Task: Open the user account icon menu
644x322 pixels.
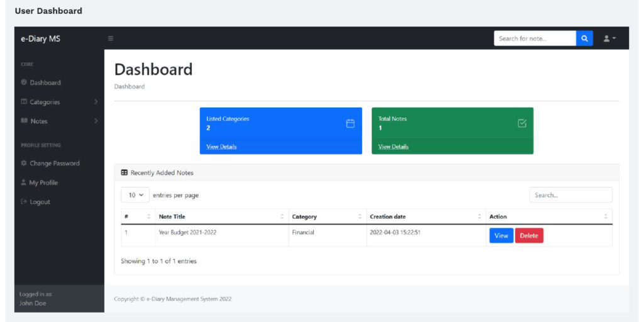Action: coord(609,38)
